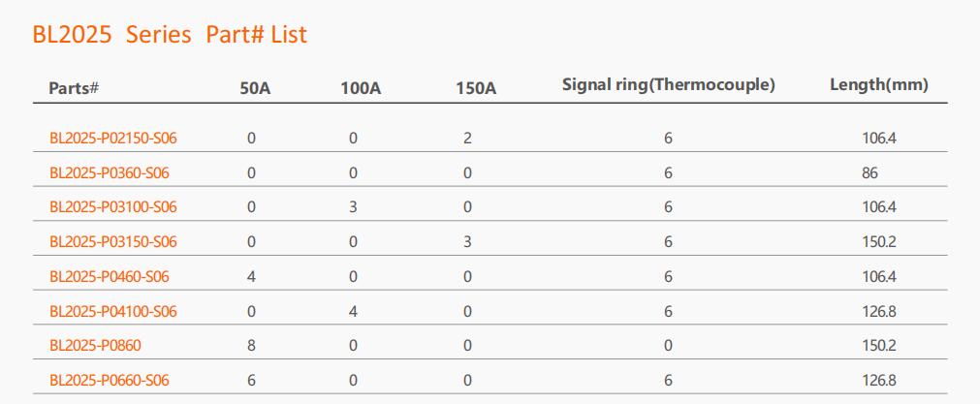Viewport: 980px width, 404px height.
Task: Select the 100A column header
Action: pos(361,89)
